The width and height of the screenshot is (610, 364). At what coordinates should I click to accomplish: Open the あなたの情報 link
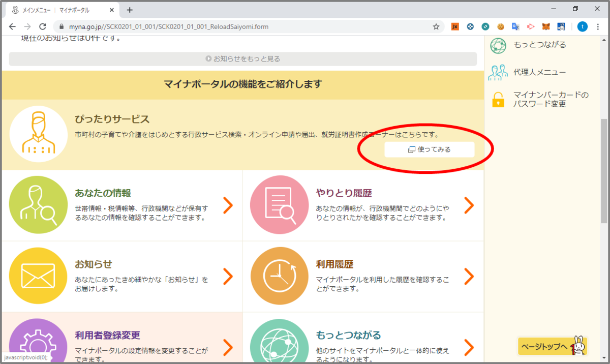coord(103,193)
